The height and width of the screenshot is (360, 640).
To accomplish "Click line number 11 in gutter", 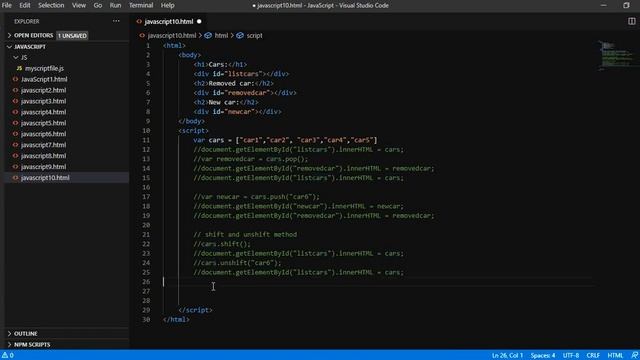I will pos(146,140).
